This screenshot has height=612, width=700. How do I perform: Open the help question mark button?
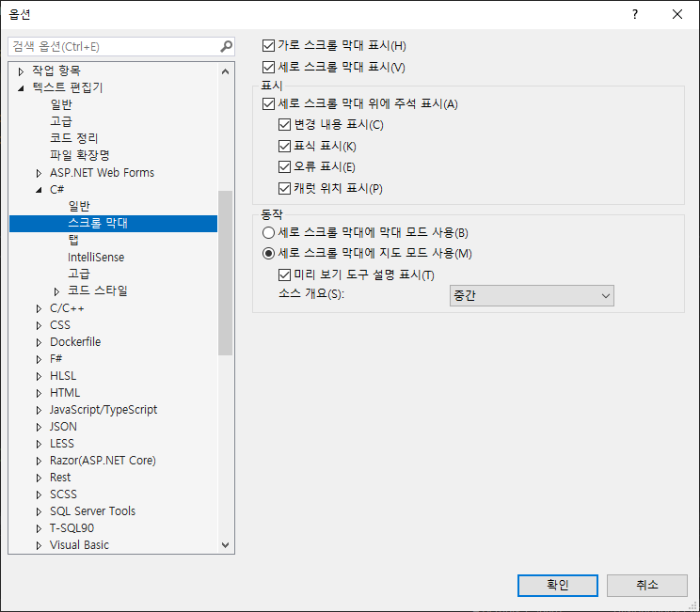[x=635, y=14]
